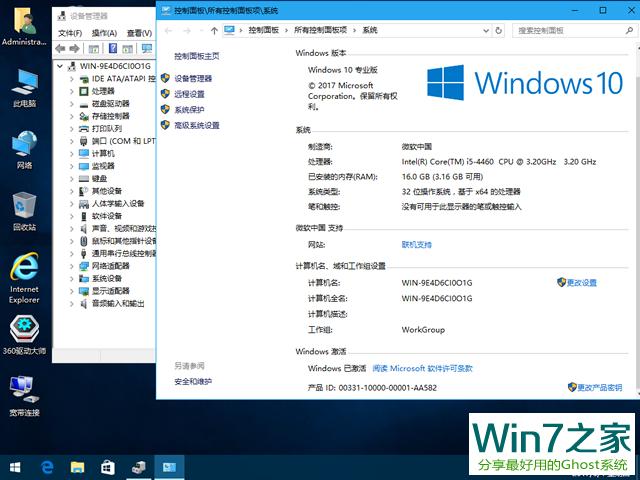
Task: Click the Internet Explorer desktop icon
Action: 24,278
